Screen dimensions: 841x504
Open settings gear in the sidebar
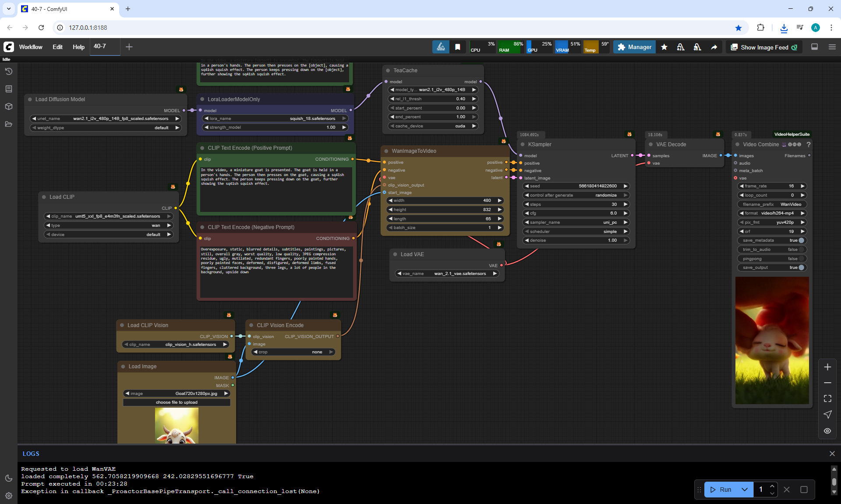click(8, 496)
